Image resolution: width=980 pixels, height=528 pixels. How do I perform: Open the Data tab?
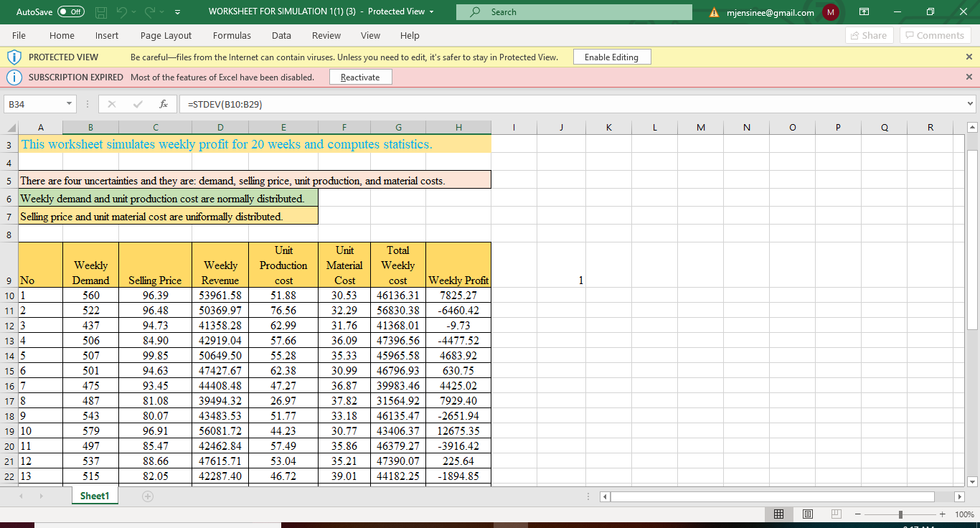[x=281, y=35]
